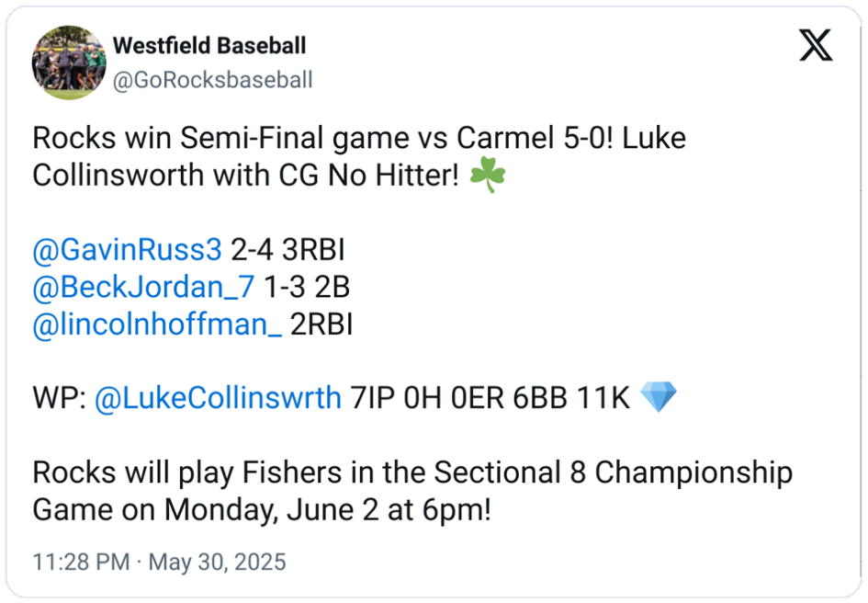Click the "1-3 2B" stat text

pos(307,288)
